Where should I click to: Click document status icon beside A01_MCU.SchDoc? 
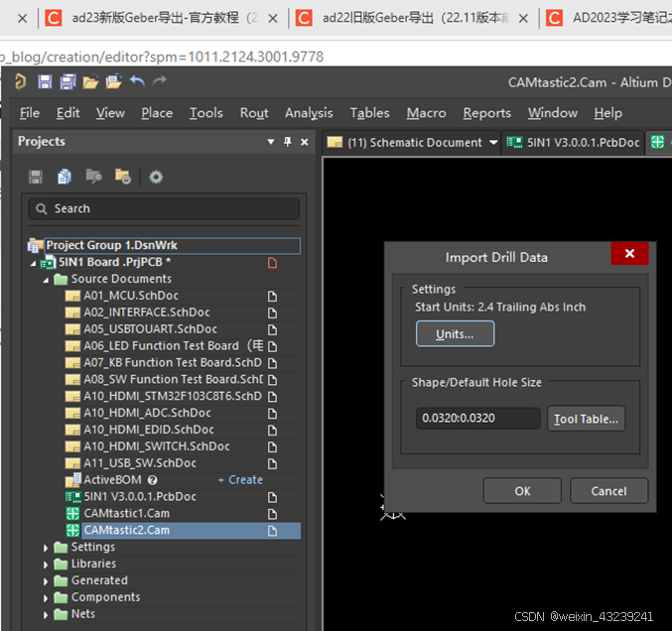(x=272, y=297)
